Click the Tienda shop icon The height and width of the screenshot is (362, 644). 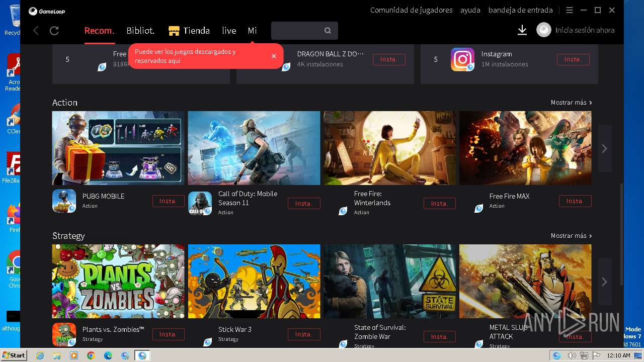click(174, 31)
